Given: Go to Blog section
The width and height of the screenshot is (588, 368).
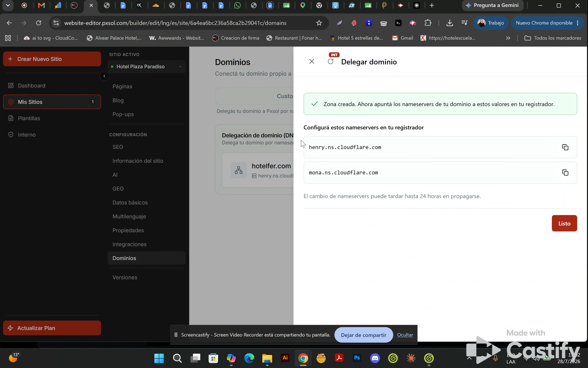Looking at the screenshot, I should (147, 100).
